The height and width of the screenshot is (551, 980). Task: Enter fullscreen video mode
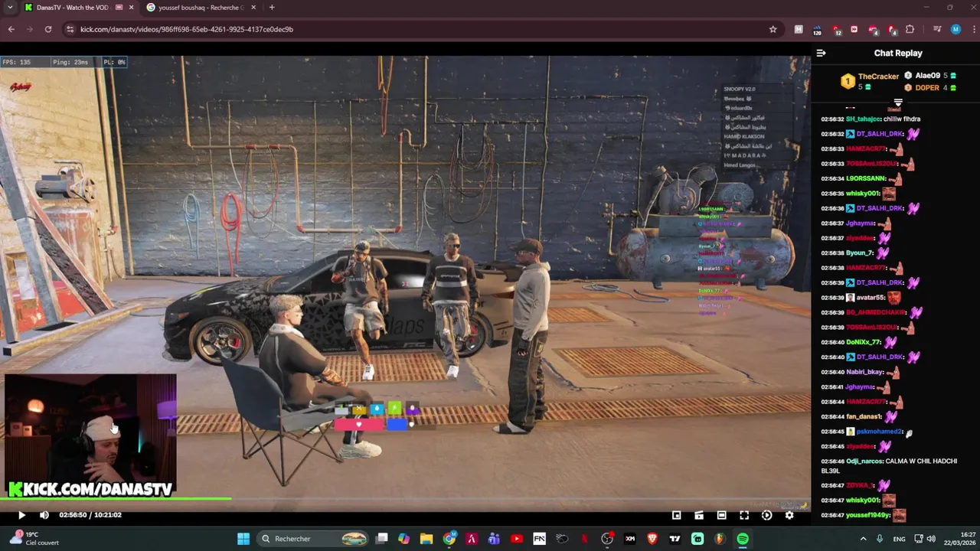pos(744,515)
